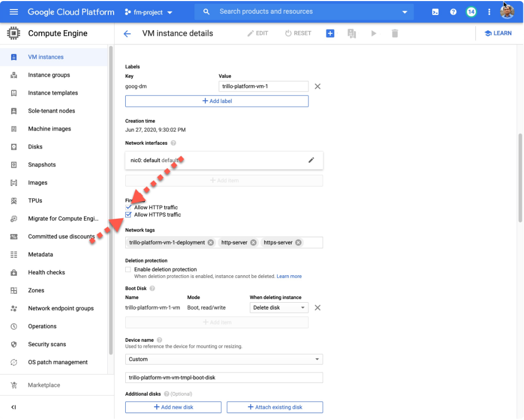Click the Attach existing disk button
The width and height of the screenshot is (524, 420).
point(275,407)
